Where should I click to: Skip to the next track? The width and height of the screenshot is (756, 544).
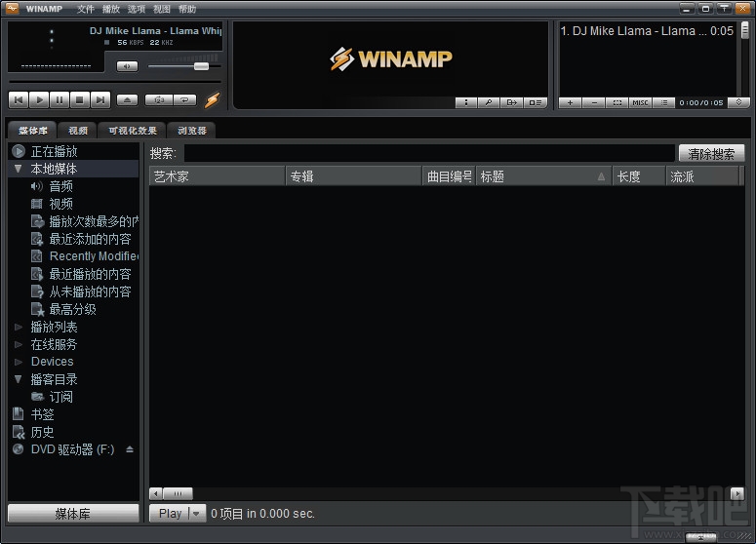(100, 99)
